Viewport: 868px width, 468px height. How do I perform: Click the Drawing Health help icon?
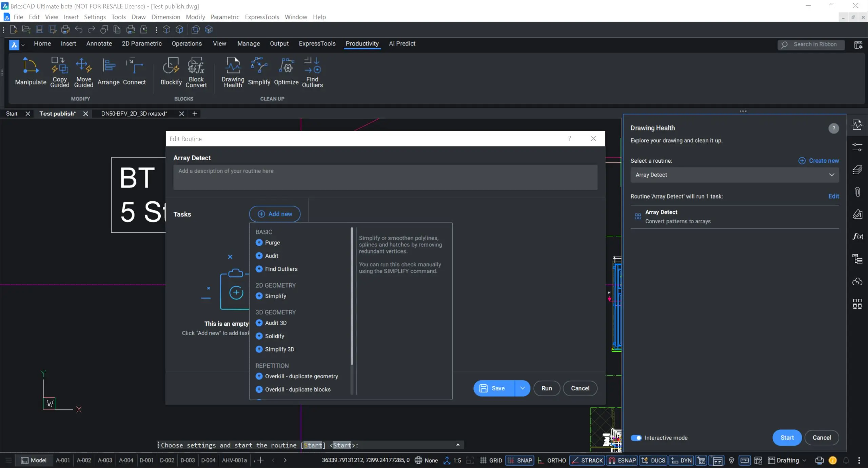click(833, 128)
